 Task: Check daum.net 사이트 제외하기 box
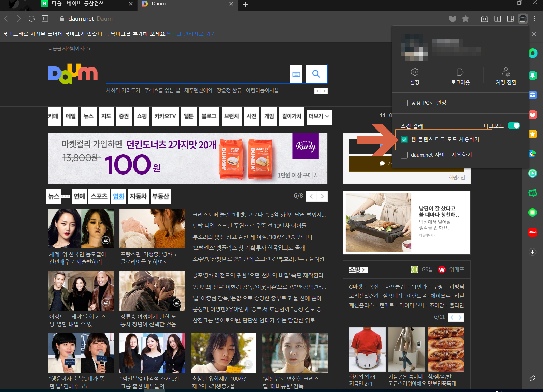pos(404,155)
